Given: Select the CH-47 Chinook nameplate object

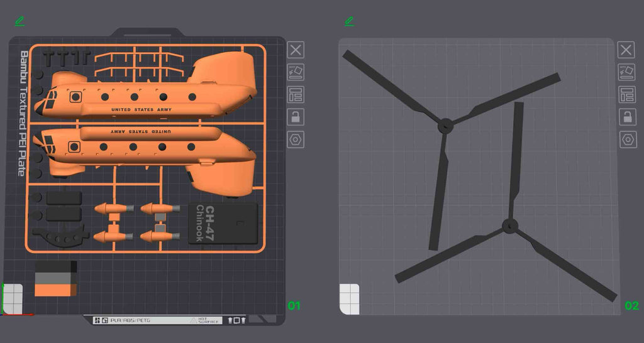Looking at the screenshot, I should [x=223, y=223].
